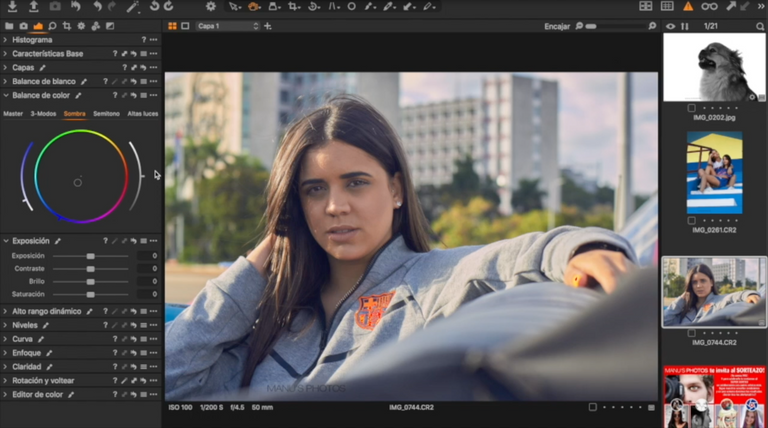This screenshot has width=768, height=428.
Task: Switch to the Altas luces tab
Action: [143, 114]
